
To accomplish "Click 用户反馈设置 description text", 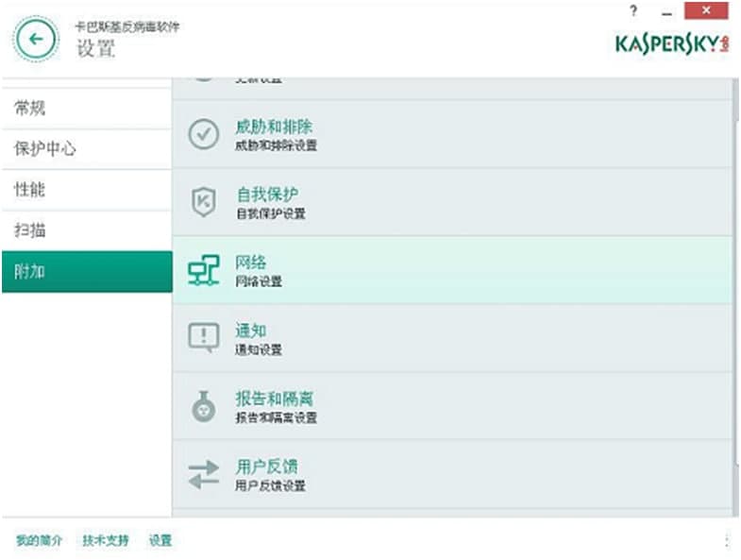I will click(270, 485).
